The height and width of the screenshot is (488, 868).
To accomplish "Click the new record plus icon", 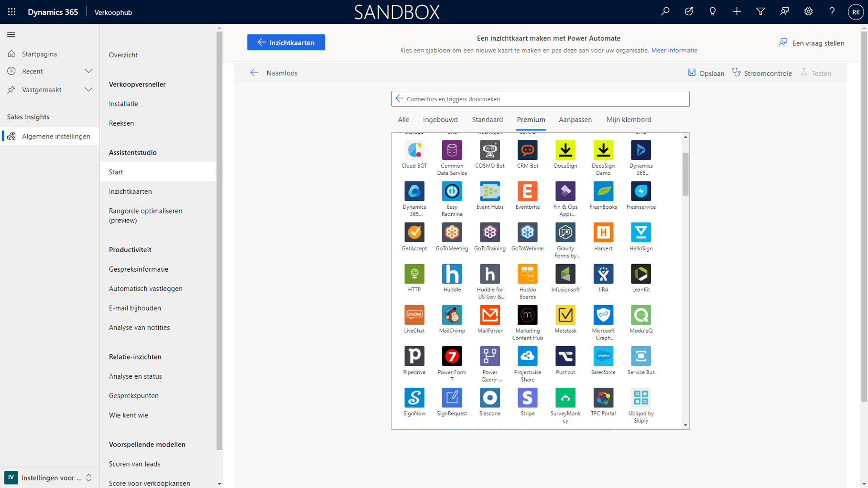I will tap(737, 12).
